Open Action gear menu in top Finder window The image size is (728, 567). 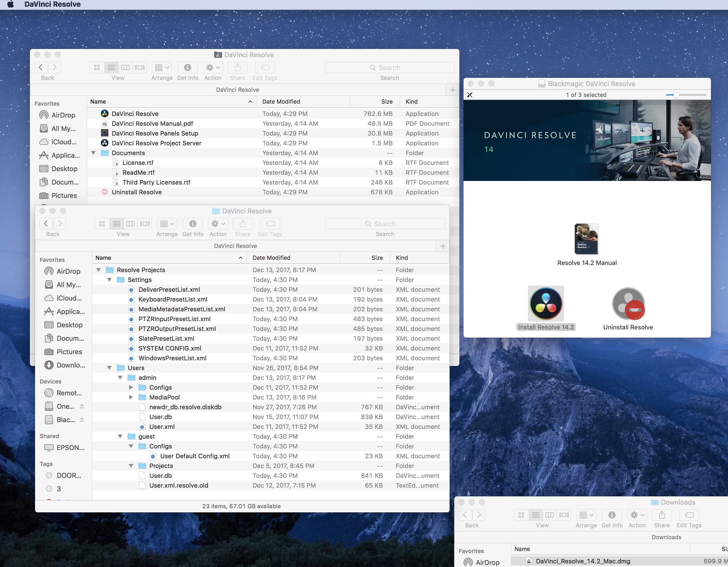pos(213,68)
